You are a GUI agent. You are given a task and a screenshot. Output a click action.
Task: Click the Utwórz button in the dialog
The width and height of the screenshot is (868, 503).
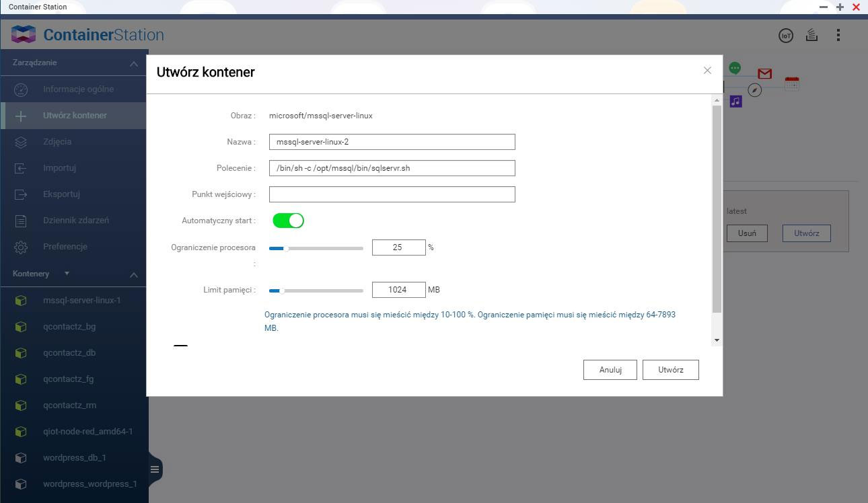point(670,370)
